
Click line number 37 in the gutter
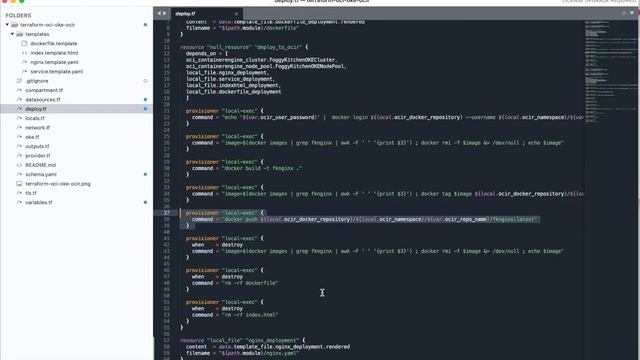tap(167, 213)
